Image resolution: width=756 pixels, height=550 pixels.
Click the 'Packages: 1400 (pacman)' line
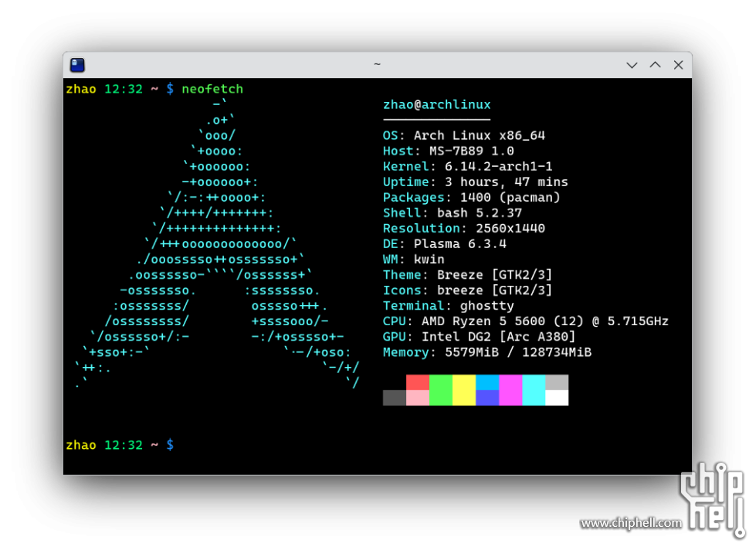[472, 197]
